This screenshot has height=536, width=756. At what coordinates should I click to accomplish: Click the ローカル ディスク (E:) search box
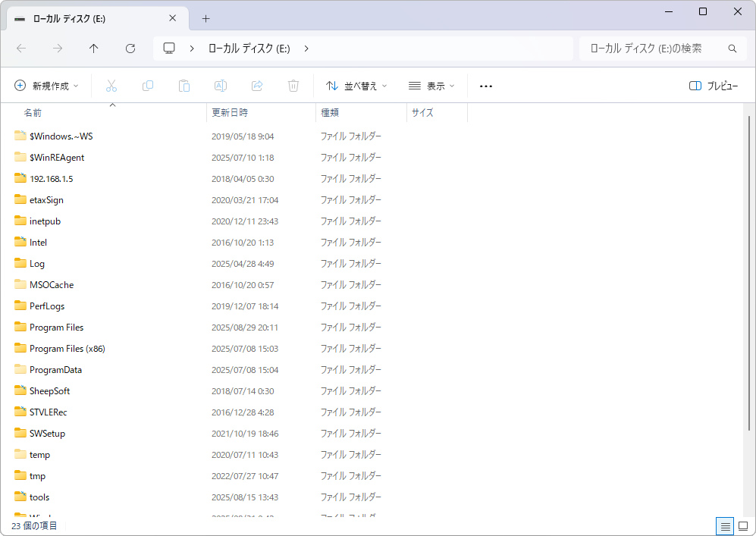[x=652, y=49]
